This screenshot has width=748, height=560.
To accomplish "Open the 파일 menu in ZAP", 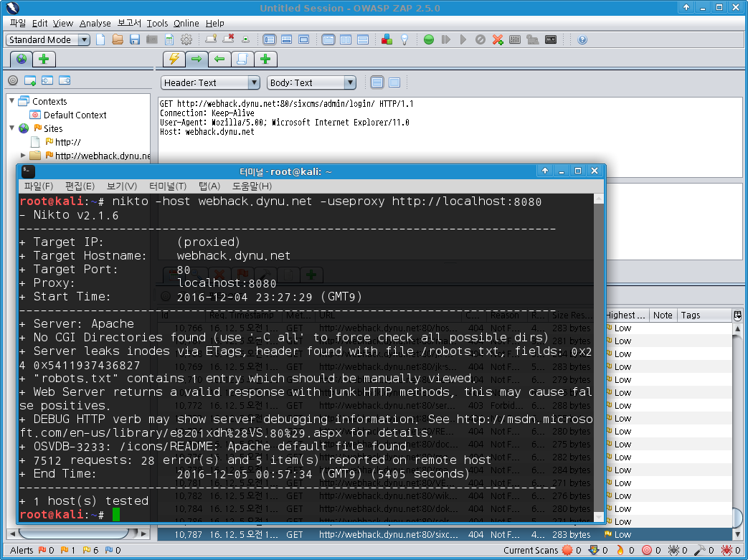I will [x=18, y=23].
